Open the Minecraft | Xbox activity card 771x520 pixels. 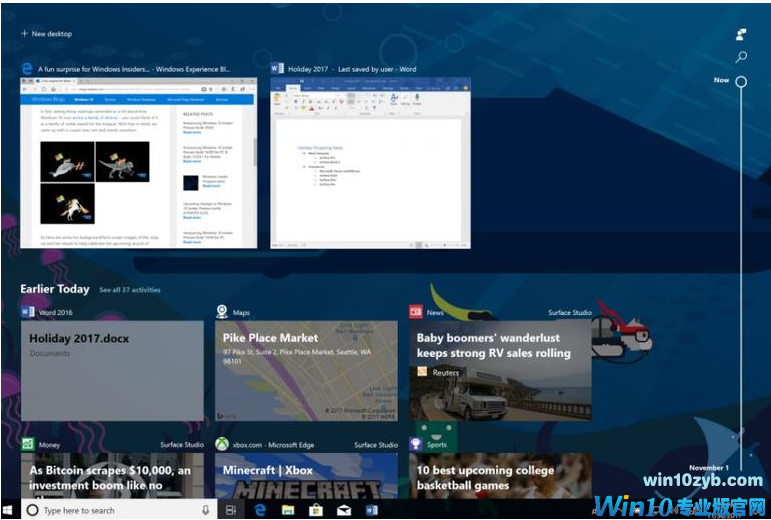tap(306, 476)
